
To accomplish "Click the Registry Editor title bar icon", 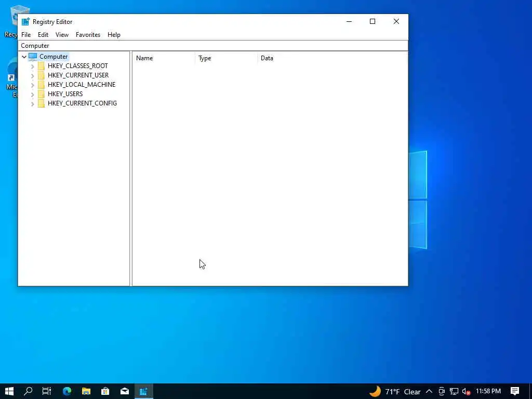I will [25, 22].
